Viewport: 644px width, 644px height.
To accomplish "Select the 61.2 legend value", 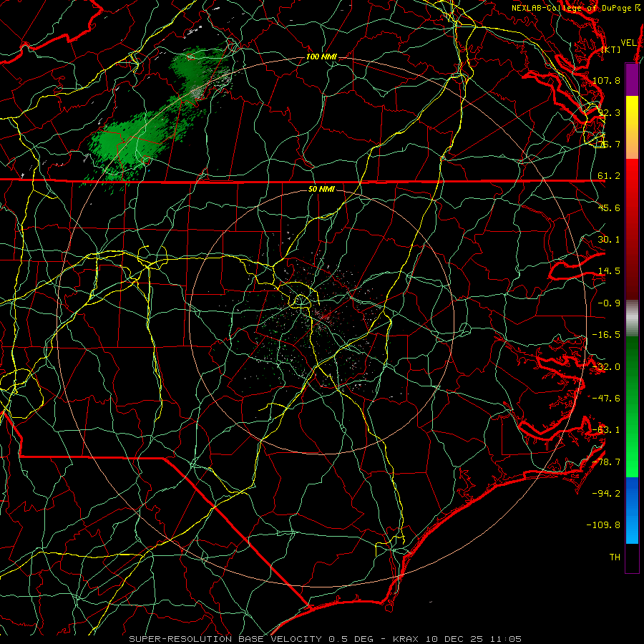I will (x=609, y=176).
